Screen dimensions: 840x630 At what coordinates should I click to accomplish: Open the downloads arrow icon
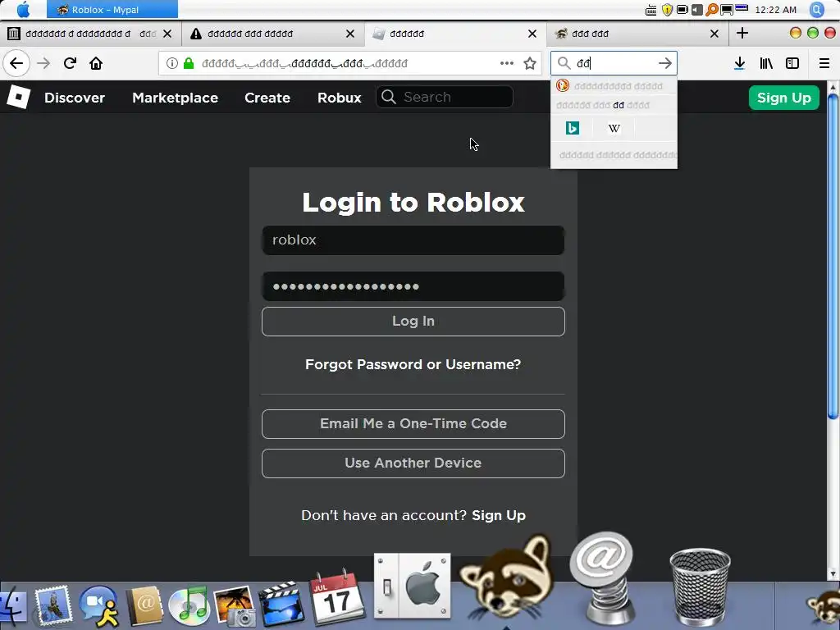[739, 63]
